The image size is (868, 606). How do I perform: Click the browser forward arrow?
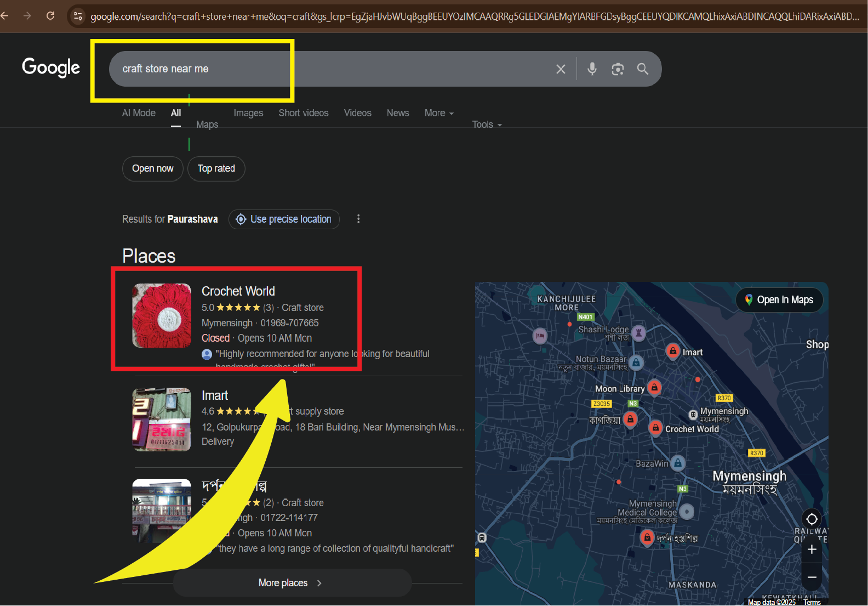point(27,16)
